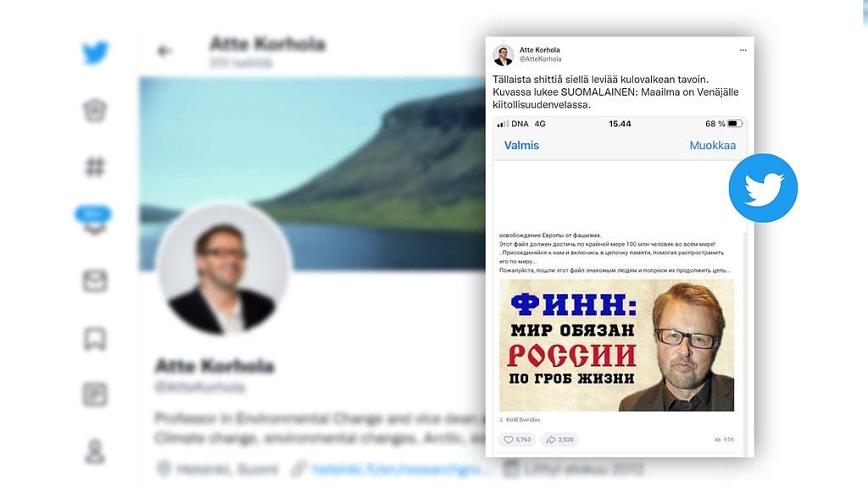Viewport: 868px width, 488px height.
Task: Tap Muokkaa in the screenshot header
Action: pos(712,146)
